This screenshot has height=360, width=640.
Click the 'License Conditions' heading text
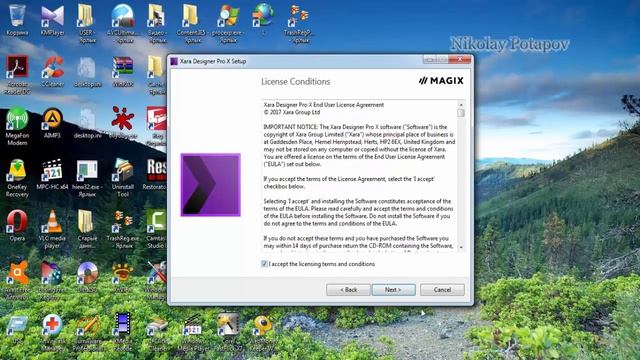(296, 82)
